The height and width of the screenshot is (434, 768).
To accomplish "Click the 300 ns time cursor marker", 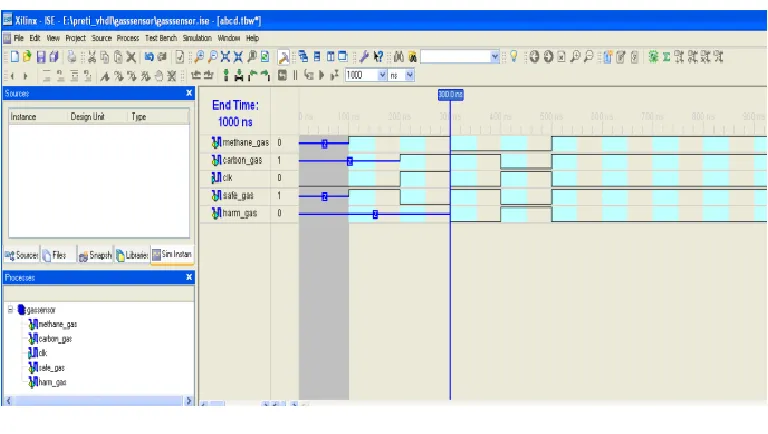I will [451, 95].
